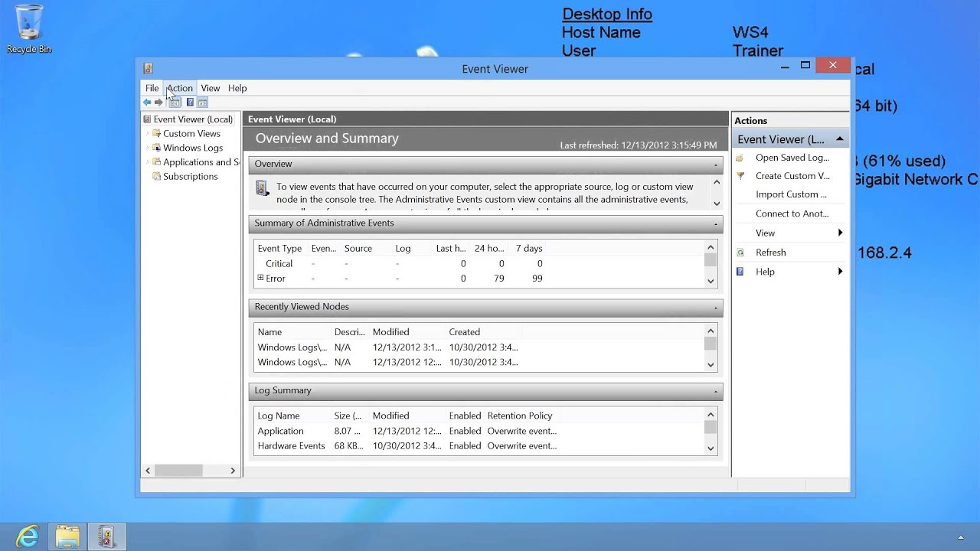Image resolution: width=980 pixels, height=551 pixels.
Task: Collapse the Recently Viewed Nodes section
Action: [x=716, y=308]
